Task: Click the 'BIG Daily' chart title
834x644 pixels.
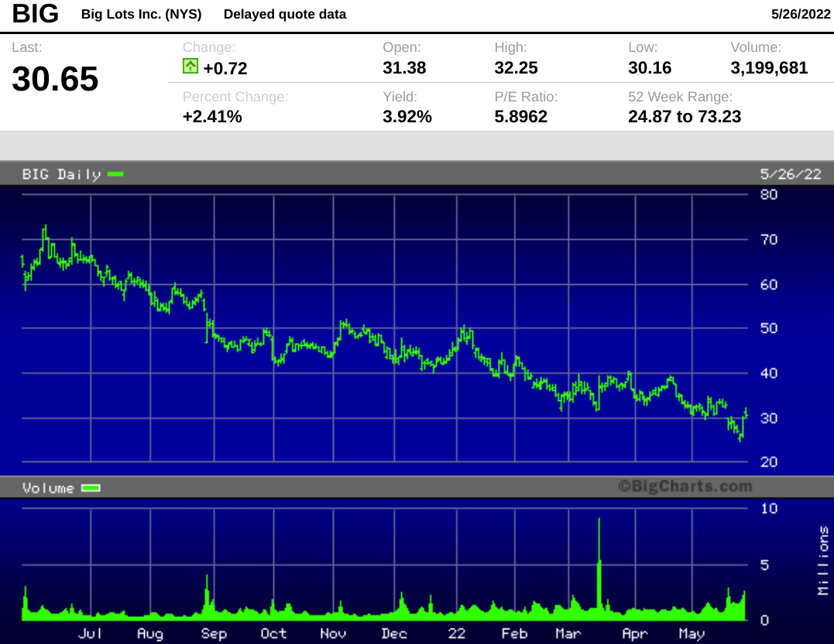Action: coord(62,174)
